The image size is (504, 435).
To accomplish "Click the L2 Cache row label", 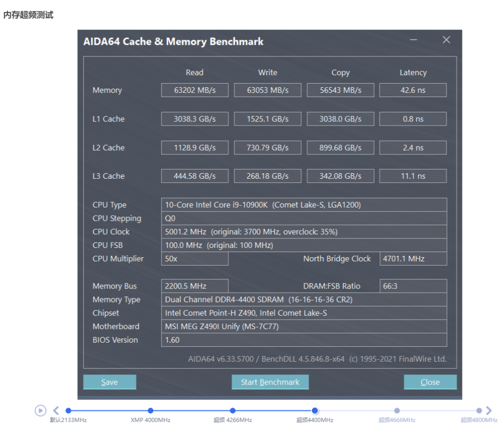I will pyautogui.click(x=109, y=147).
